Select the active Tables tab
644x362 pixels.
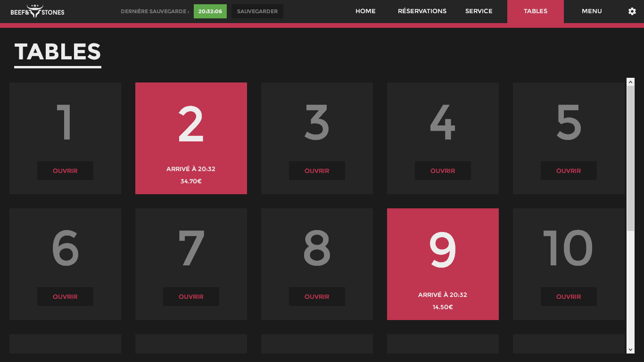(x=536, y=11)
